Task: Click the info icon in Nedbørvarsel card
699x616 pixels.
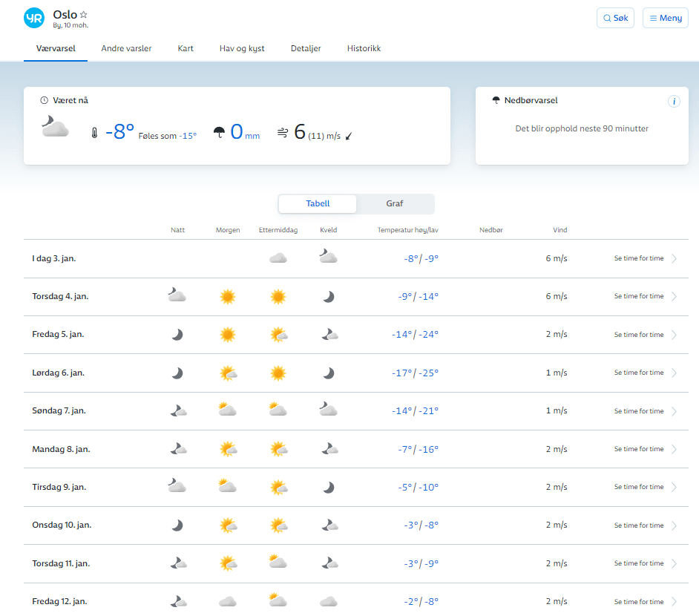Action: (x=674, y=102)
